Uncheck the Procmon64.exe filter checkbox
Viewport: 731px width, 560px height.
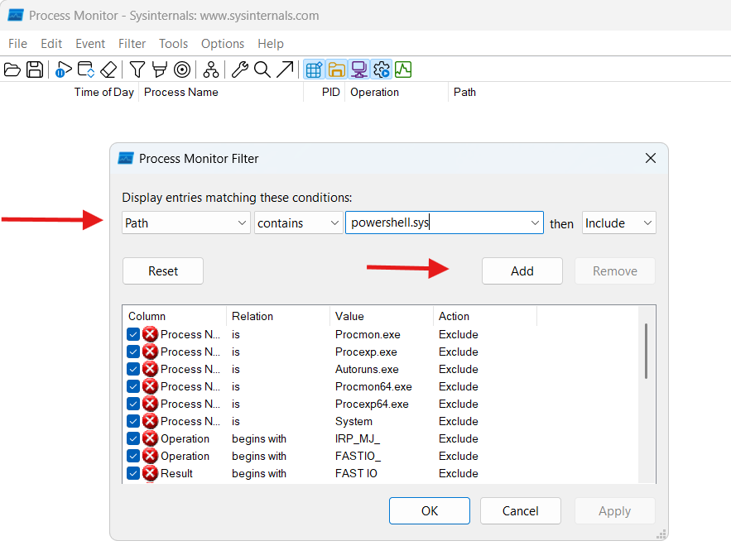(132, 386)
